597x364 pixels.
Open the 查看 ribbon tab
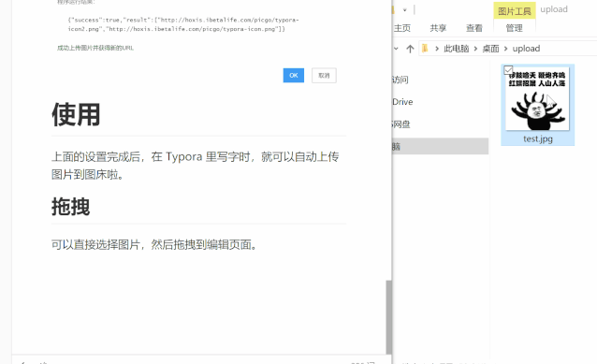point(474,28)
